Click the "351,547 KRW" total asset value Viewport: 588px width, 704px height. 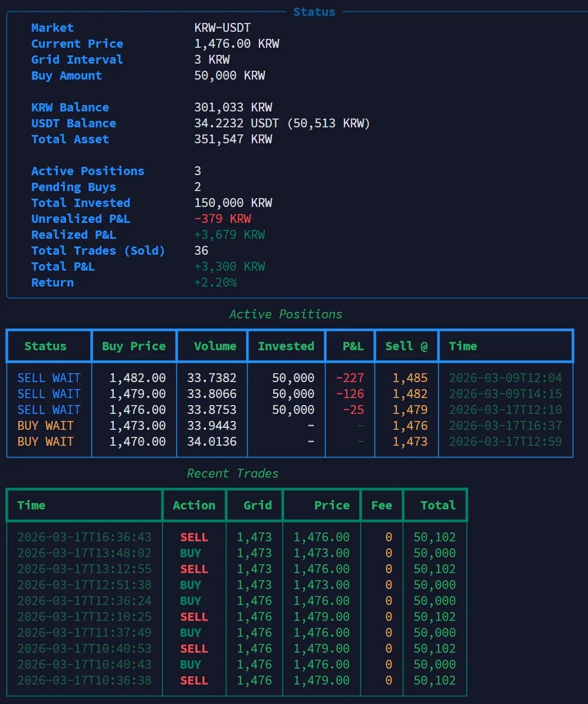pyautogui.click(x=233, y=139)
